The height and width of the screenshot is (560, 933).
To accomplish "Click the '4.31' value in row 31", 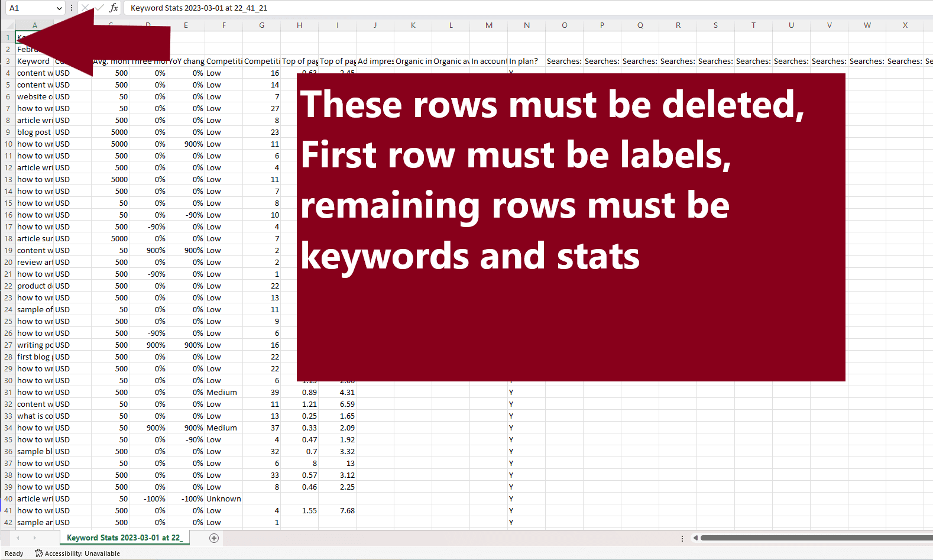I will coord(337,392).
